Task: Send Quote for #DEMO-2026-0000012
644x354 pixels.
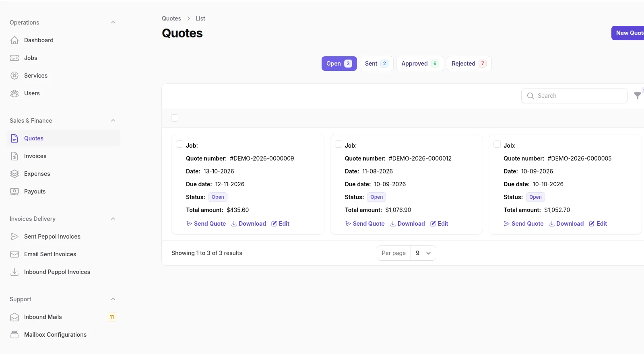Action: coord(365,224)
